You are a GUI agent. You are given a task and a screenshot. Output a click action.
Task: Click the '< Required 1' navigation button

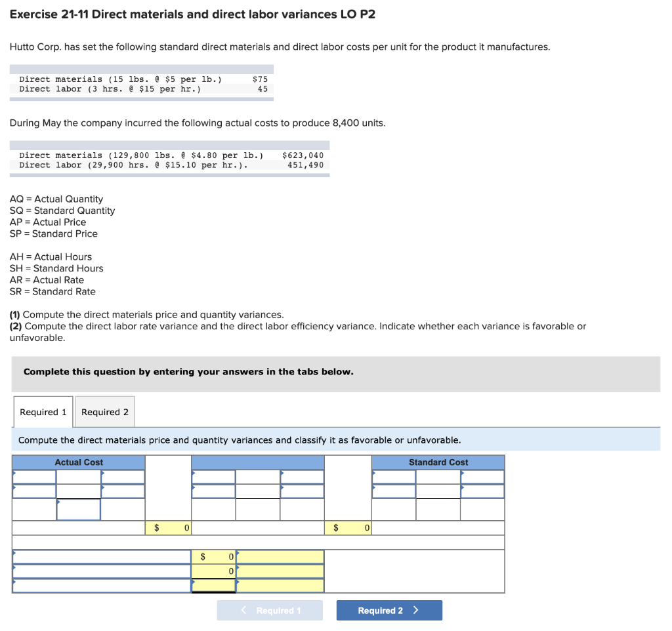pyautogui.click(x=270, y=610)
